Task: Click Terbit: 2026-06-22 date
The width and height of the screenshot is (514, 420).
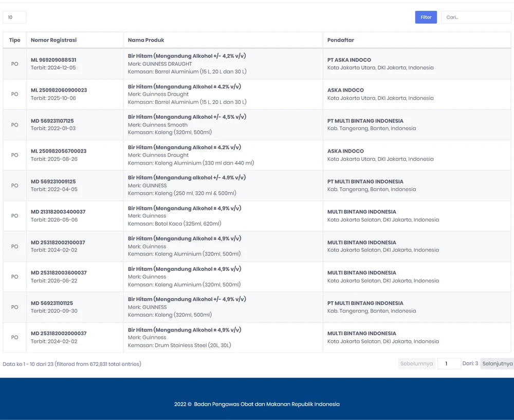Action: click(x=54, y=281)
